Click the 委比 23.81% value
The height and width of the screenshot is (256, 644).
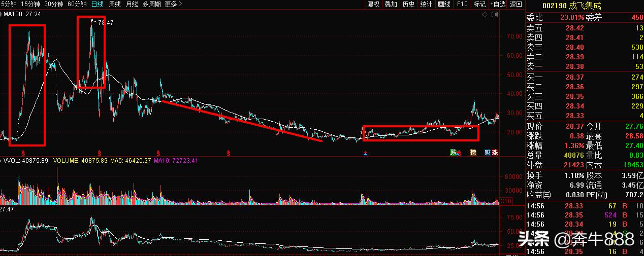572,17
